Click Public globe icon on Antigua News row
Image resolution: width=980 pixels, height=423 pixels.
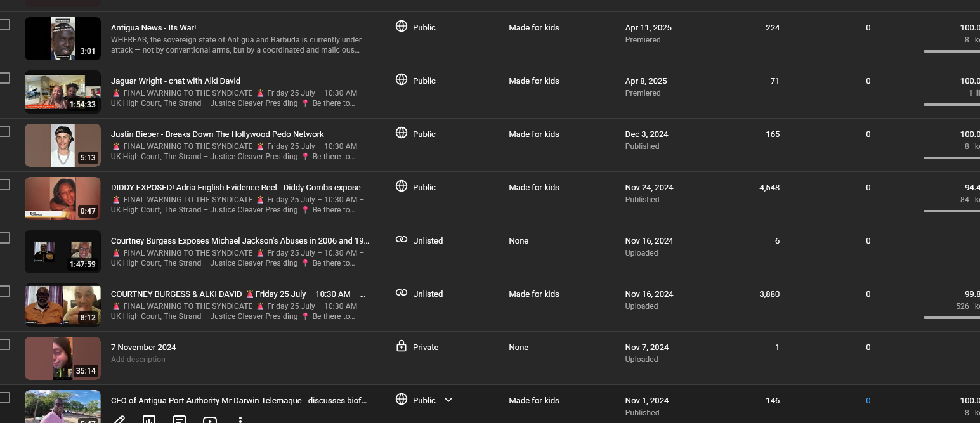click(x=401, y=27)
